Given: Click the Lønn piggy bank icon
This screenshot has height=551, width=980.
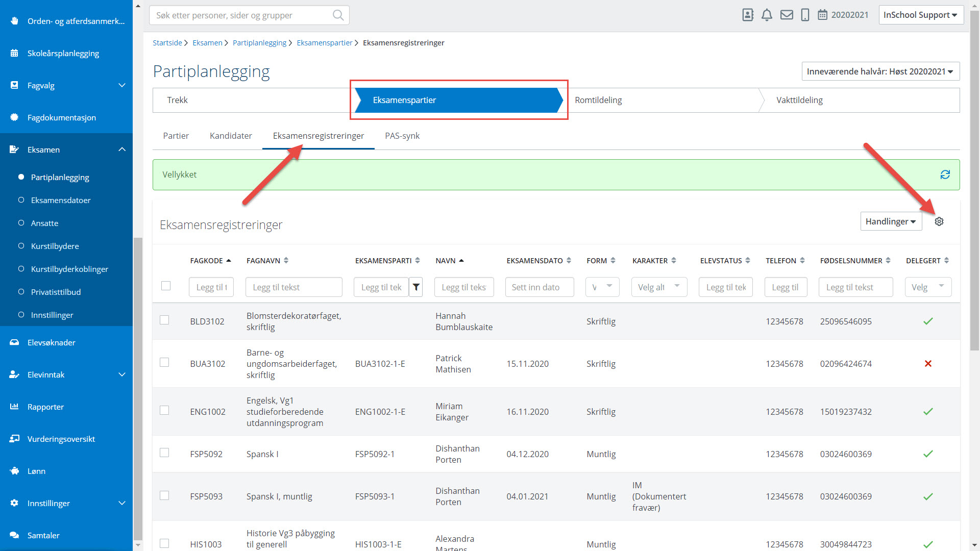Looking at the screenshot, I should [14, 471].
